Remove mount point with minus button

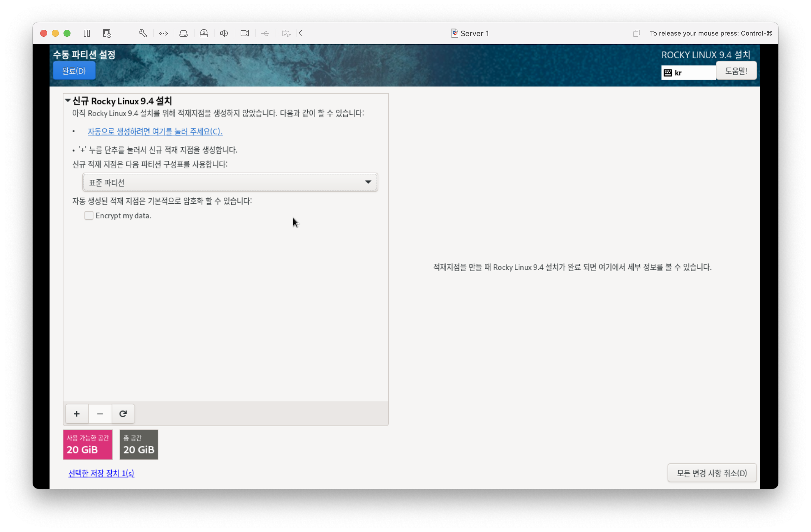click(x=100, y=414)
